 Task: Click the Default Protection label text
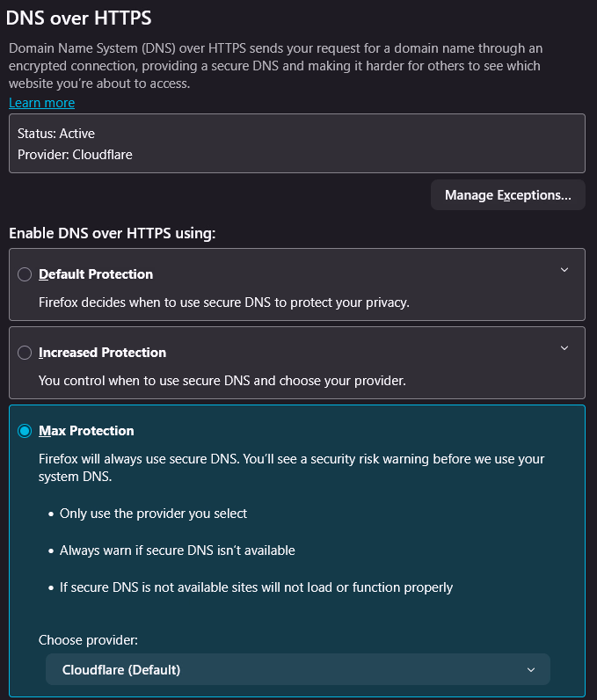(x=96, y=274)
